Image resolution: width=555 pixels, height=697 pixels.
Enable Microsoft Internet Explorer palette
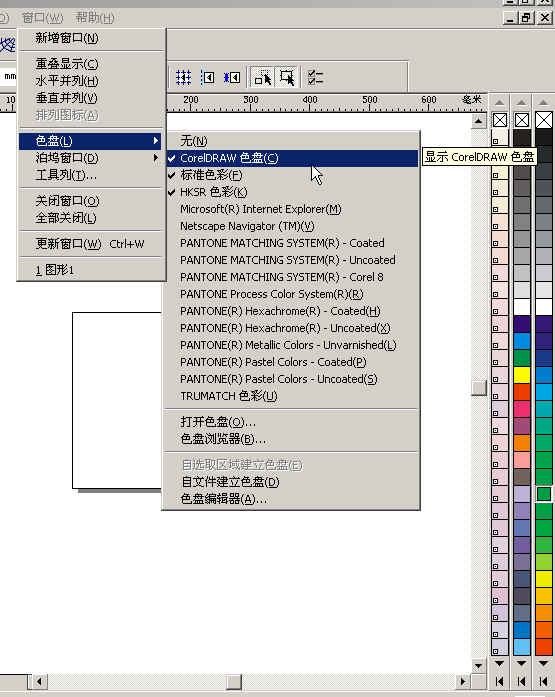292,209
